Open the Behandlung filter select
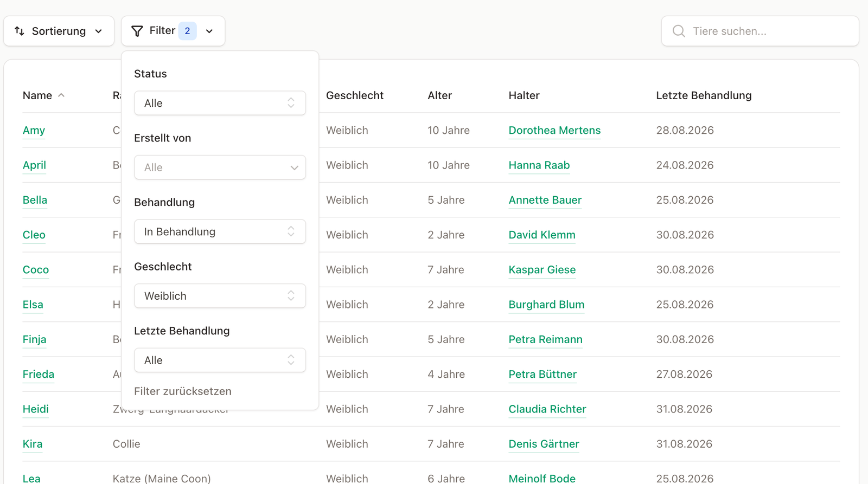The height and width of the screenshot is (484, 868). tap(220, 231)
